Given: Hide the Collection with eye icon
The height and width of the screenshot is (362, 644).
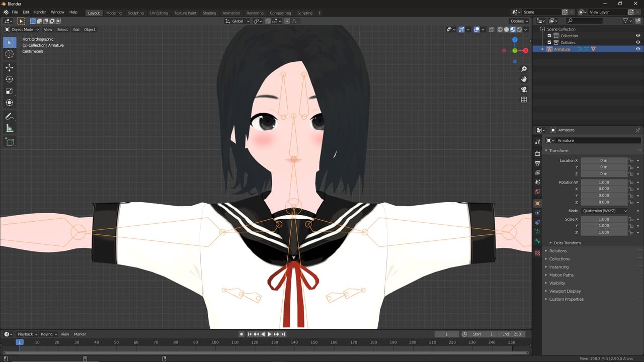Looking at the screenshot, I should tap(638, 36).
